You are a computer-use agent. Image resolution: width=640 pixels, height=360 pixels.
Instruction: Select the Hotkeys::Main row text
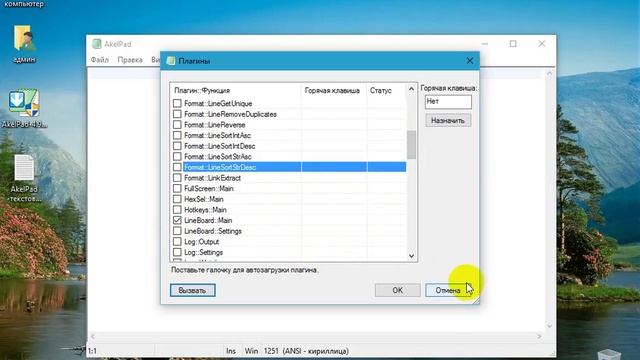pyautogui.click(x=205, y=210)
